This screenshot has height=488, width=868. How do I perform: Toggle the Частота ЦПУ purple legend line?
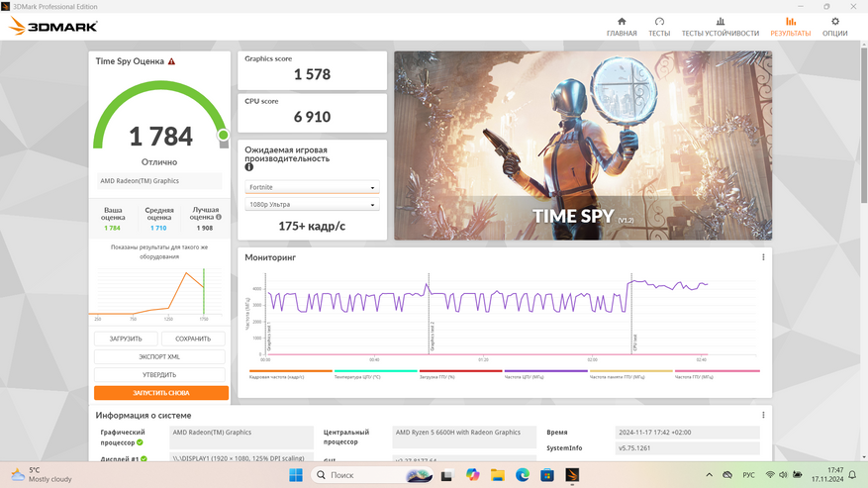coord(545,371)
